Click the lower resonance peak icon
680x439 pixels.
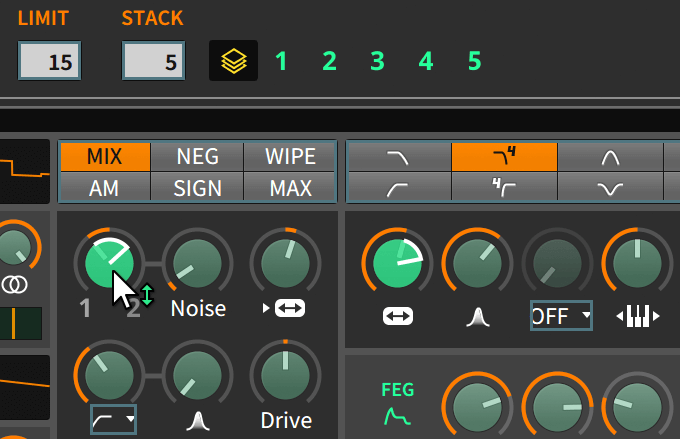pos(198,421)
